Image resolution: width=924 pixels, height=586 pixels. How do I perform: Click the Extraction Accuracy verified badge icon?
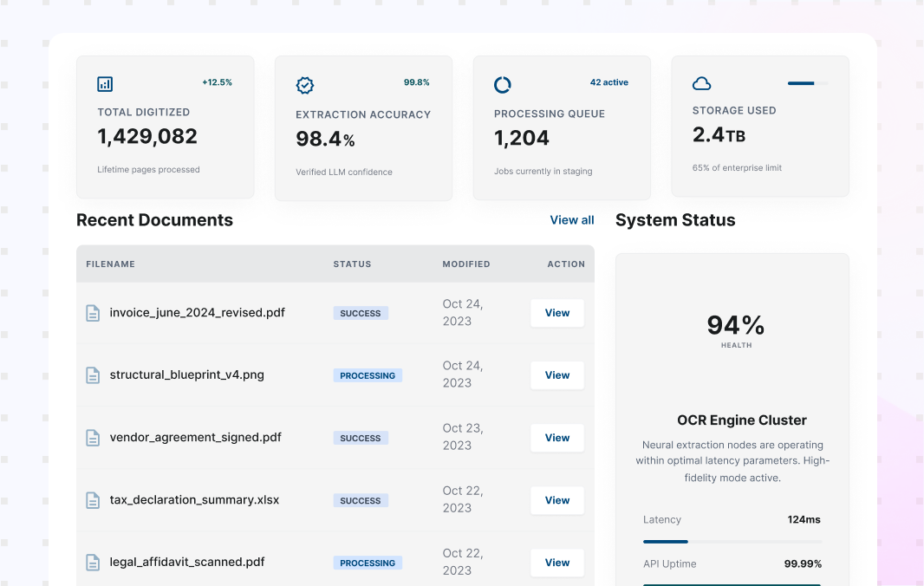(x=304, y=85)
